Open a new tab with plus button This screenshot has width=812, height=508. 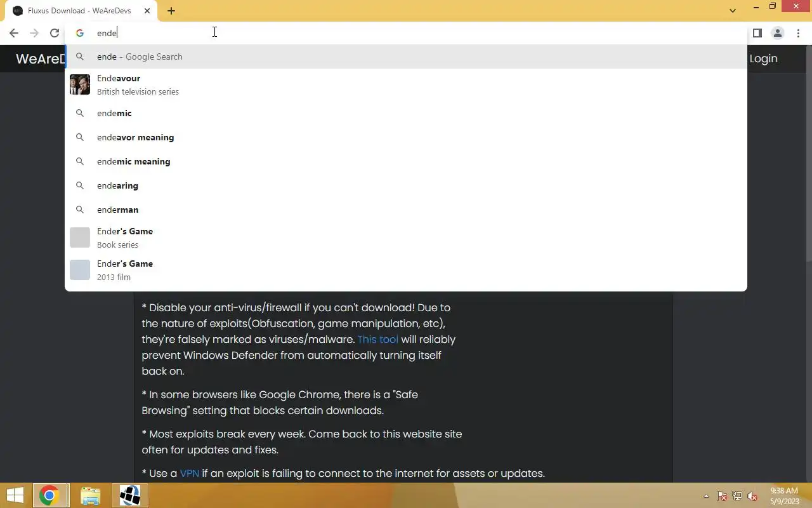(x=171, y=11)
